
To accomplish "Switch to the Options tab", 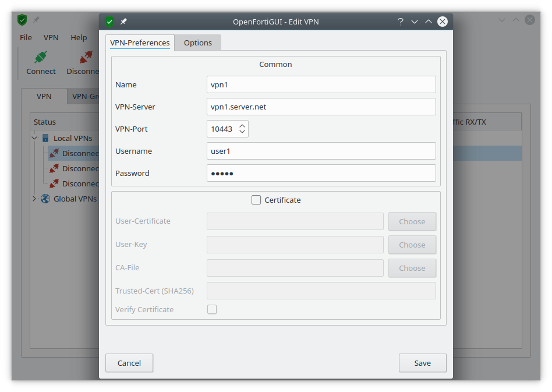I will click(x=198, y=43).
